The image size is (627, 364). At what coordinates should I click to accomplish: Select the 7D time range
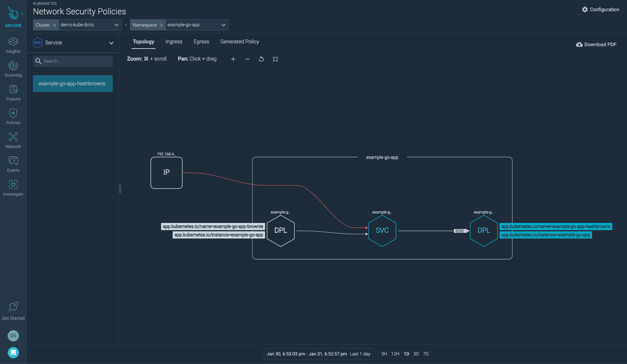click(x=426, y=354)
